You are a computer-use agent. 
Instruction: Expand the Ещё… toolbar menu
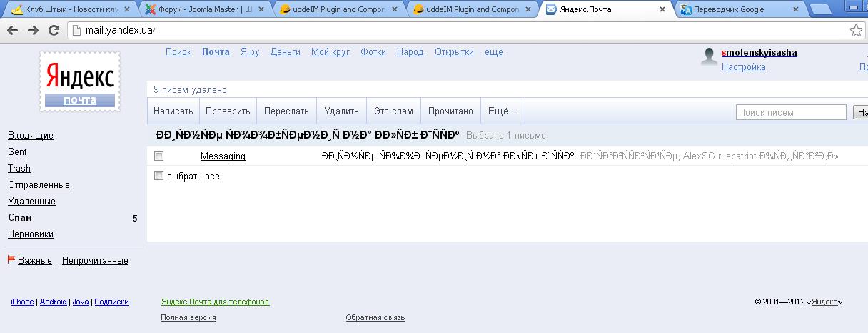503,111
